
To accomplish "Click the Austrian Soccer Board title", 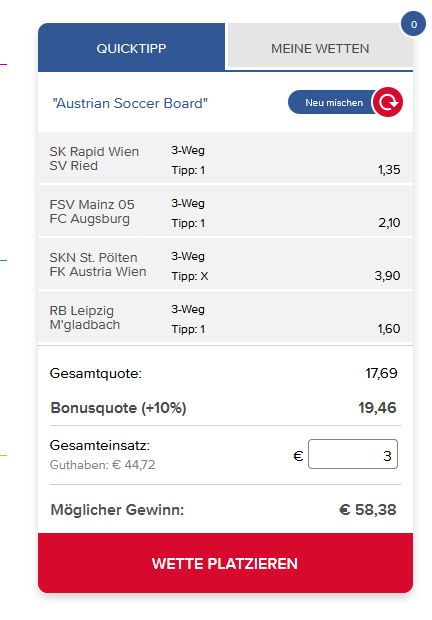I will pos(130,103).
